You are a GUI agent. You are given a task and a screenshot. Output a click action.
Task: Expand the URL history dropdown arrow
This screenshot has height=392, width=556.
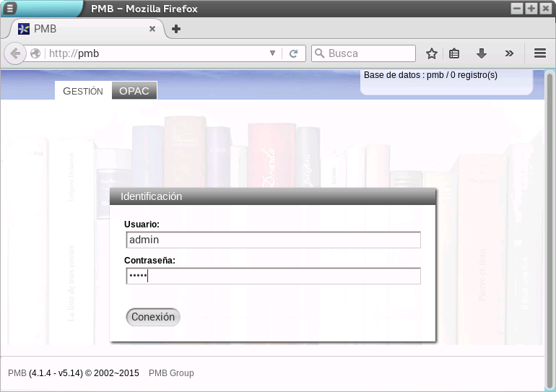(x=272, y=53)
